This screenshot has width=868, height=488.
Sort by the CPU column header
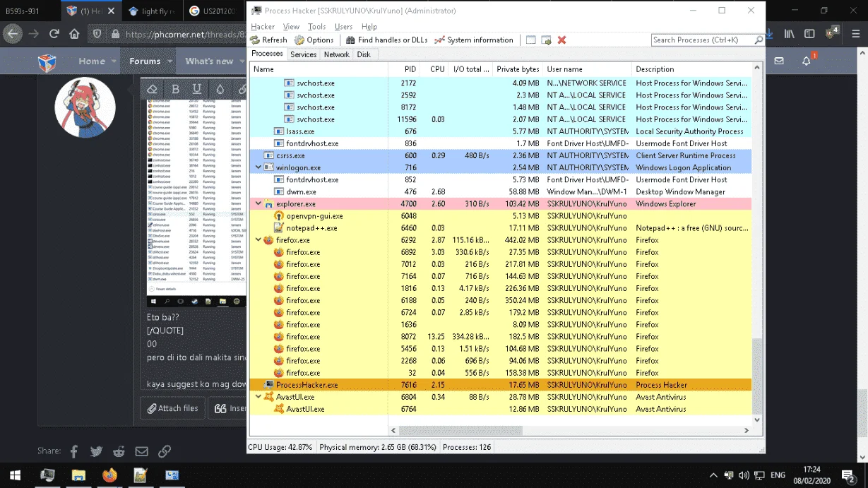coord(434,69)
